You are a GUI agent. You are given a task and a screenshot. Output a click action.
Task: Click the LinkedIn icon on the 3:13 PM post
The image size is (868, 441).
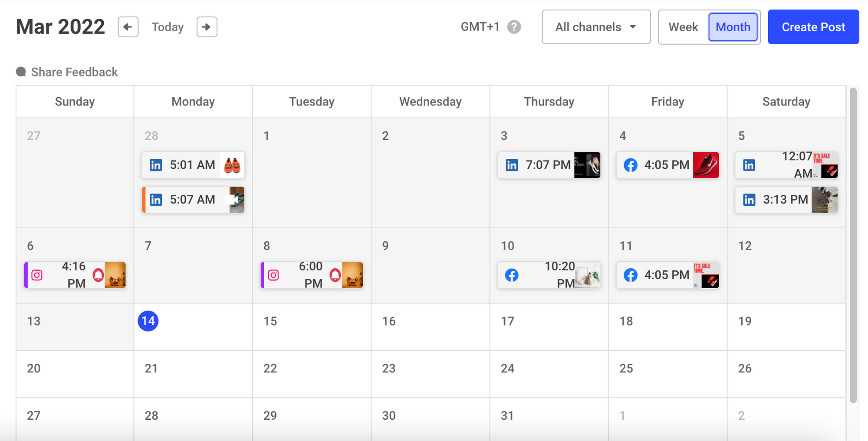pyautogui.click(x=749, y=200)
